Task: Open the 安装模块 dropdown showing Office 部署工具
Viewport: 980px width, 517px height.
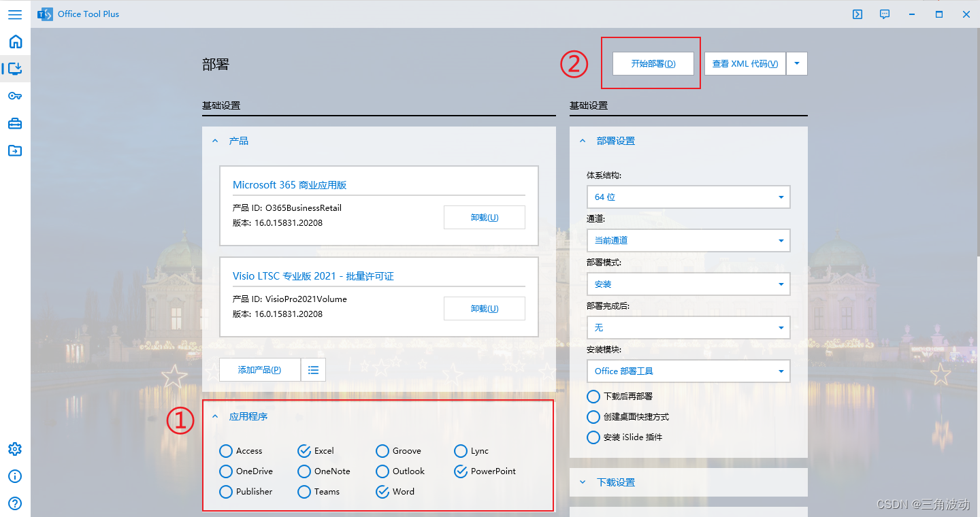Action: [x=688, y=371]
